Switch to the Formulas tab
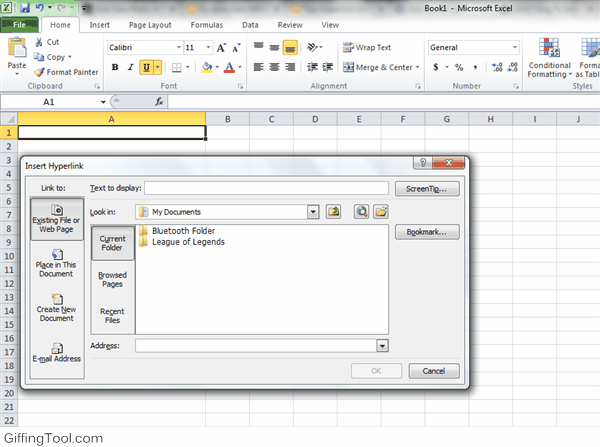600x447 pixels. pyautogui.click(x=207, y=25)
